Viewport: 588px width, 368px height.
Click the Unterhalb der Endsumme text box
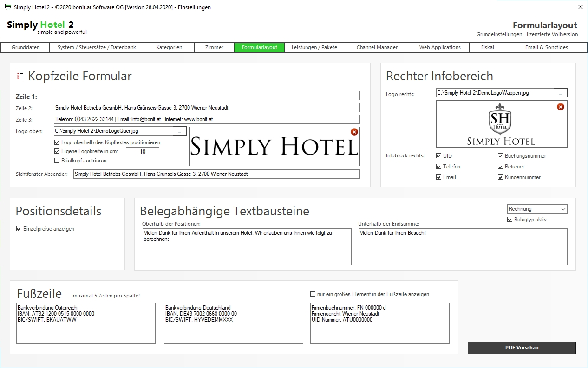point(463,246)
